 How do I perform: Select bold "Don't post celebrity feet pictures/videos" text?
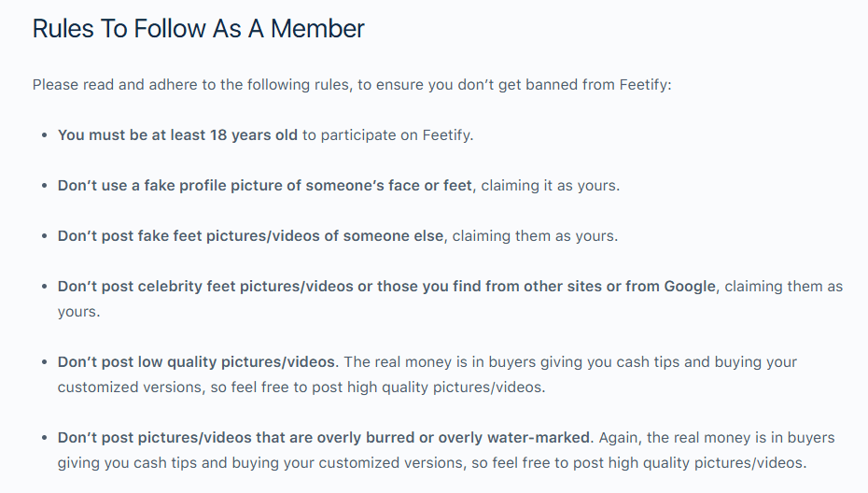tap(213, 287)
